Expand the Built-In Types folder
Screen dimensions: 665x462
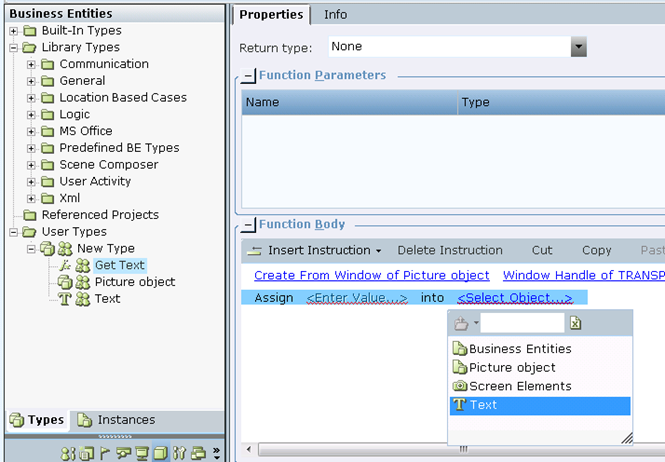click(x=14, y=31)
